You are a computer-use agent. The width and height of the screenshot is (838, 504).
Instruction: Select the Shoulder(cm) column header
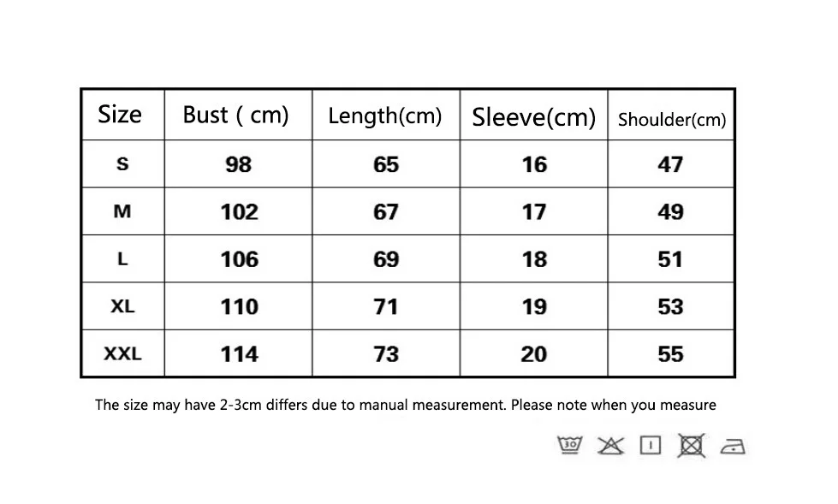(x=672, y=119)
